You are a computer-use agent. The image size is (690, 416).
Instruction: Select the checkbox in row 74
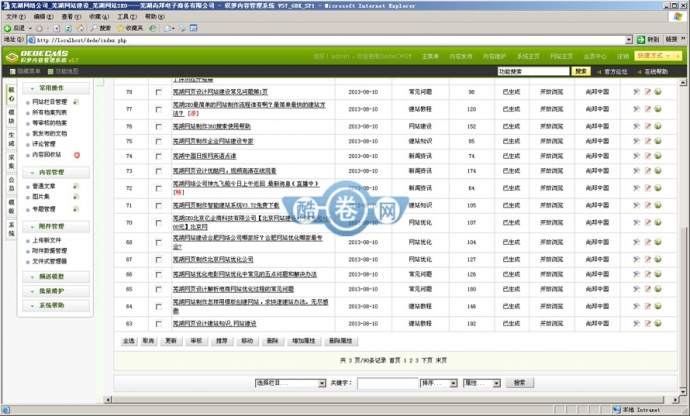(158, 156)
